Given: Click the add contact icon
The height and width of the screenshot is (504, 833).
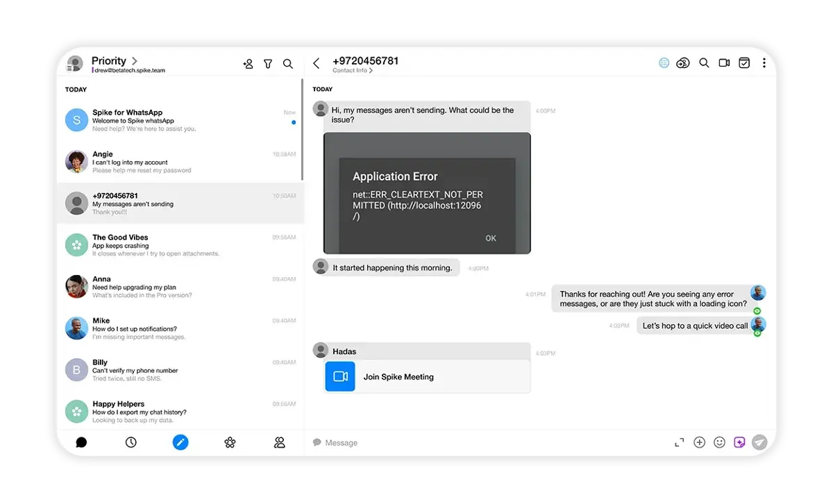Looking at the screenshot, I should point(248,64).
